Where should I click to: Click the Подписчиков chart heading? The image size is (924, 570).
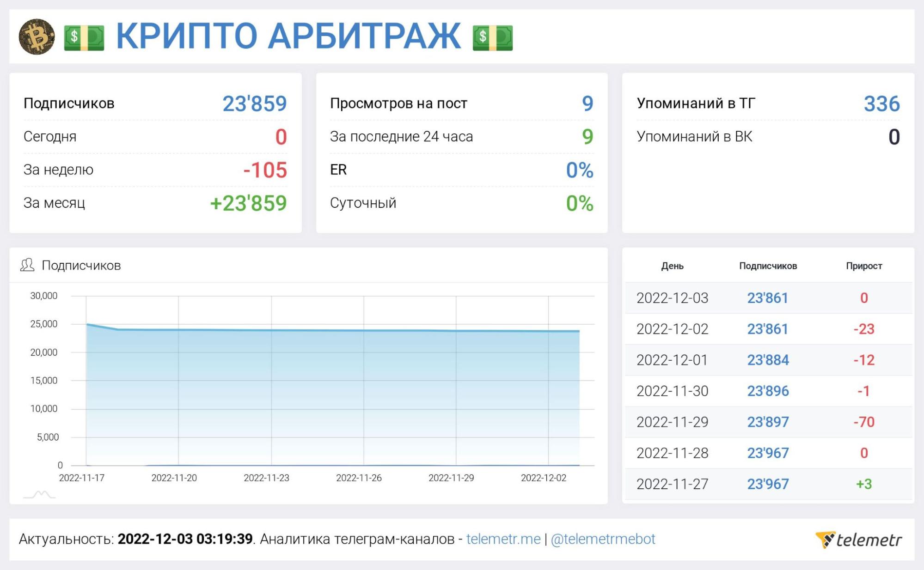[81, 265]
